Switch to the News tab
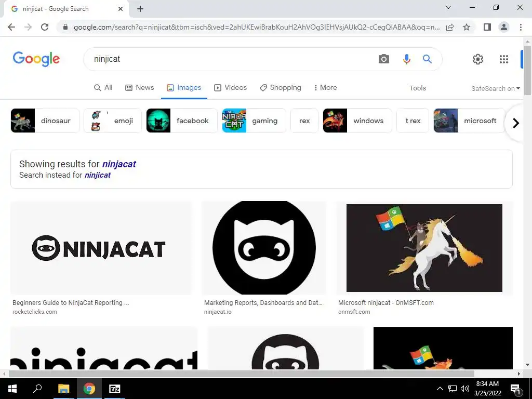The width and height of the screenshot is (532, 399). [139, 87]
